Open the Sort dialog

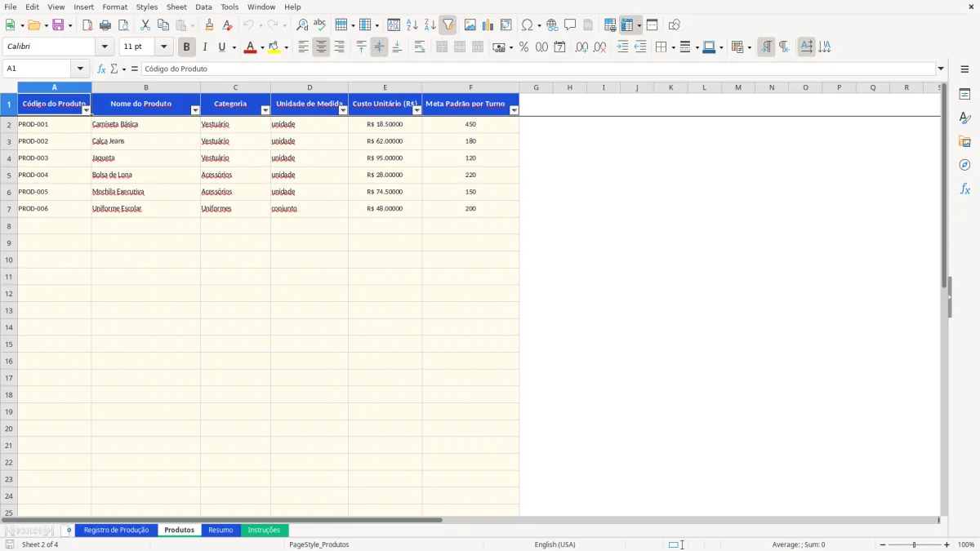394,25
